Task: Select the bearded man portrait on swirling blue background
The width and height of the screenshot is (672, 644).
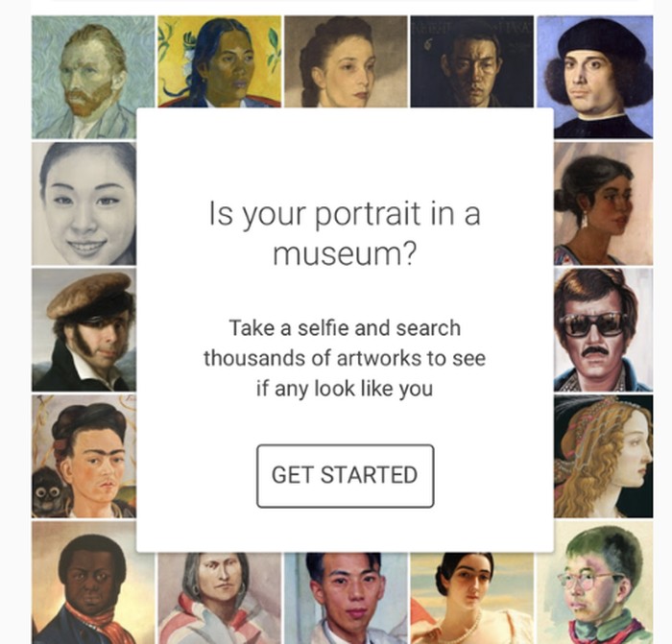Action: (93, 77)
